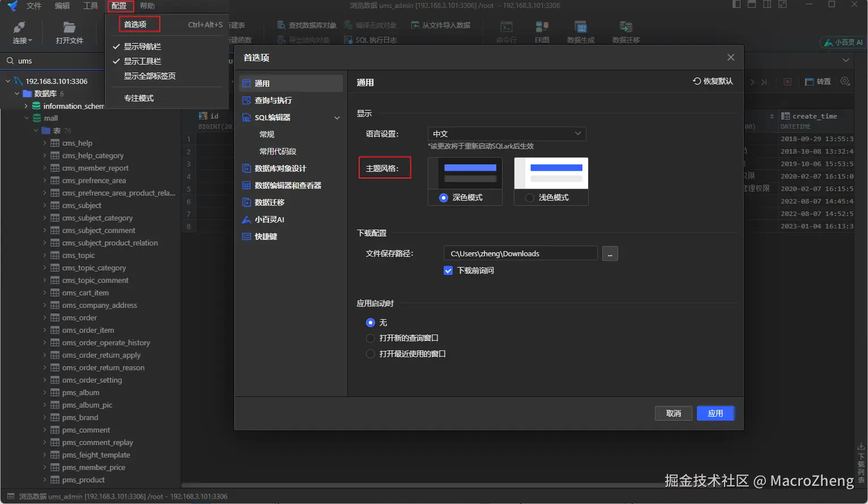868x504 pixels.
Task: Collapse the SQL编辑器 settings section
Action: click(337, 117)
